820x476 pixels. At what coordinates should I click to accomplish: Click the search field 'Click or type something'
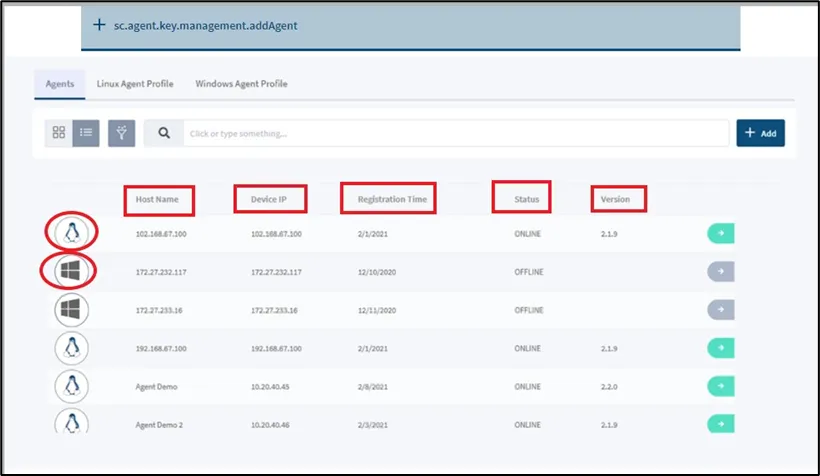[456, 133]
